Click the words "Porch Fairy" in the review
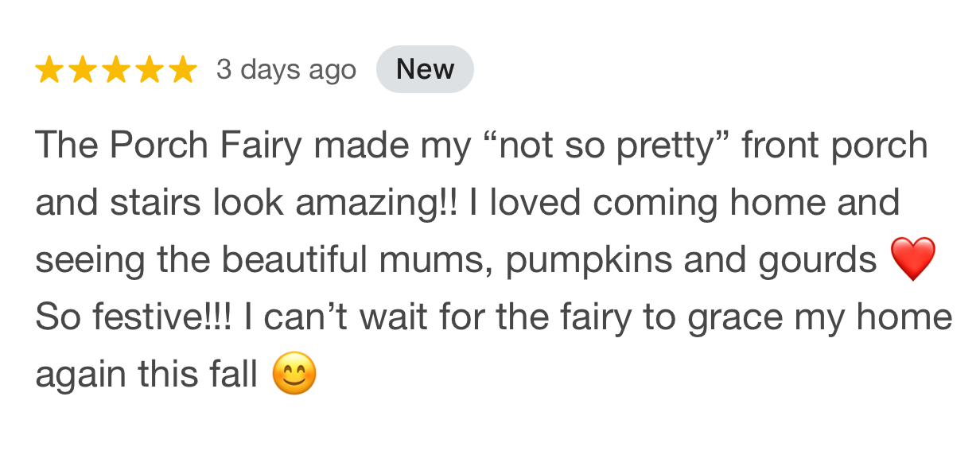 (x=207, y=146)
